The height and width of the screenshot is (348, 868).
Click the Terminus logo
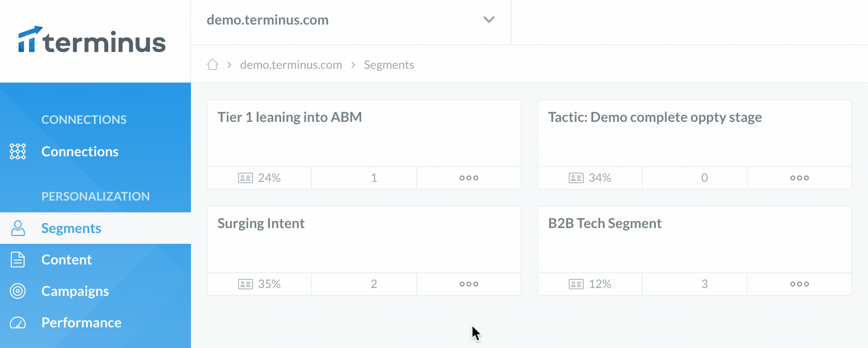(x=92, y=40)
